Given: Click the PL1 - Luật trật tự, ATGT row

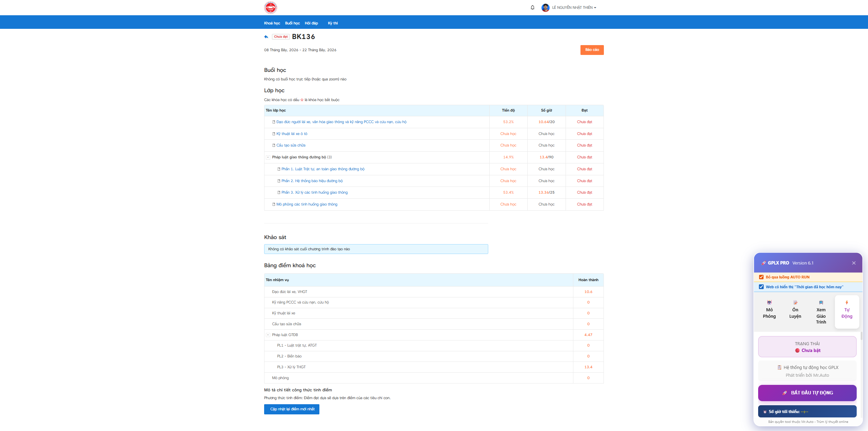Looking at the screenshot, I should click(434, 345).
